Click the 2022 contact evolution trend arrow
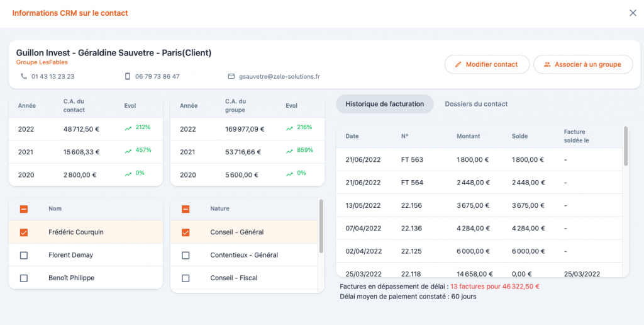This screenshot has width=644, height=325. coord(128,128)
